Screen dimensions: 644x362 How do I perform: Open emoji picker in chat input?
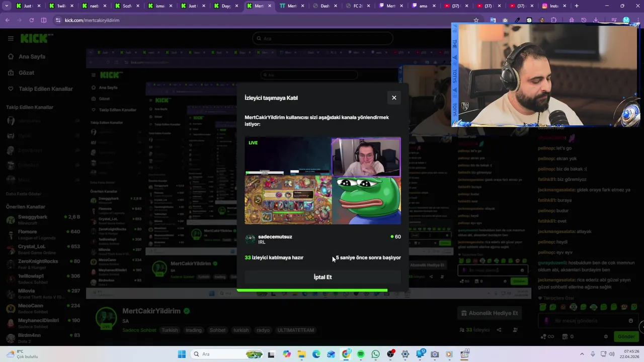631,321
